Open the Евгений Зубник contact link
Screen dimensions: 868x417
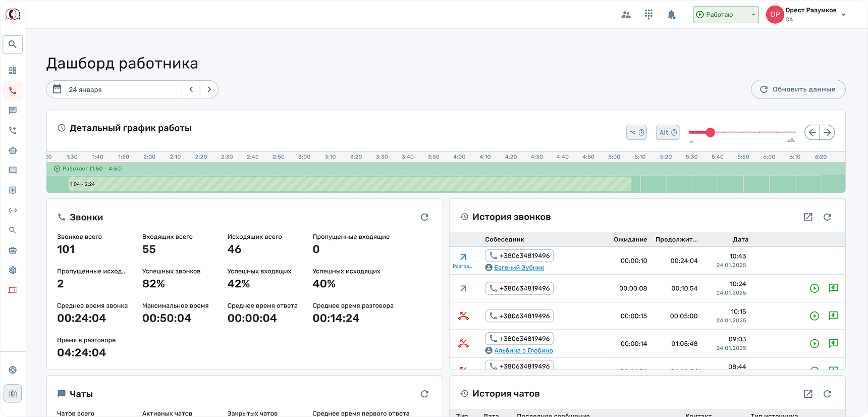(519, 268)
